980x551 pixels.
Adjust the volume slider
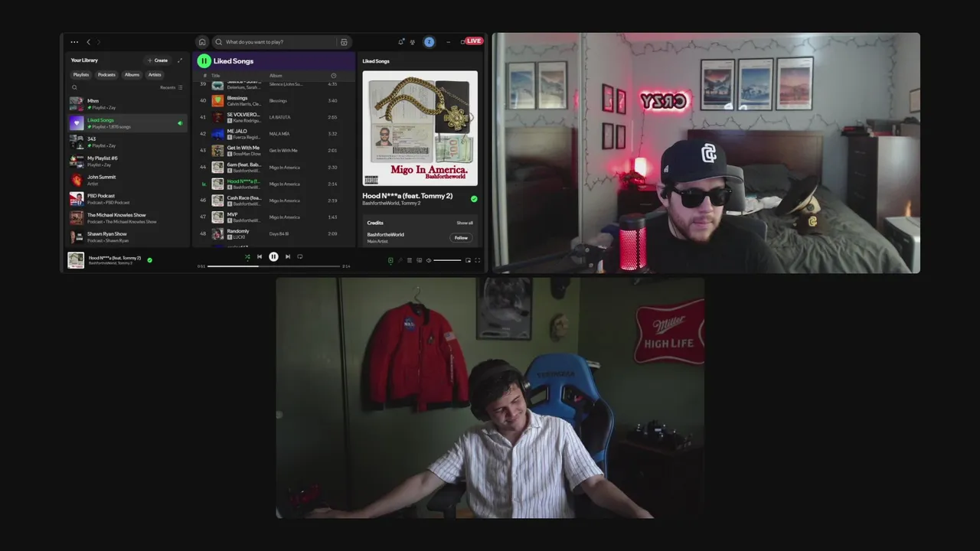click(x=447, y=260)
